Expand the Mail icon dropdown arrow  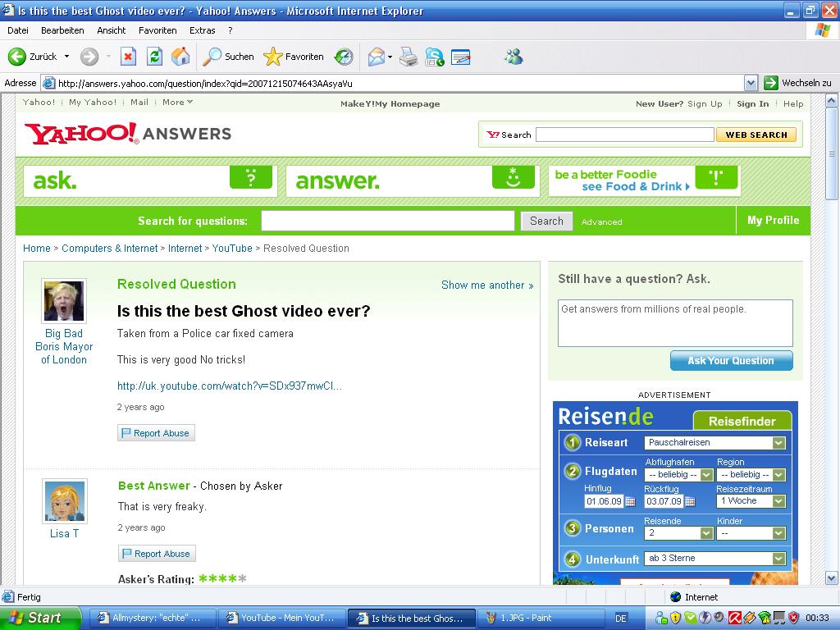390,57
